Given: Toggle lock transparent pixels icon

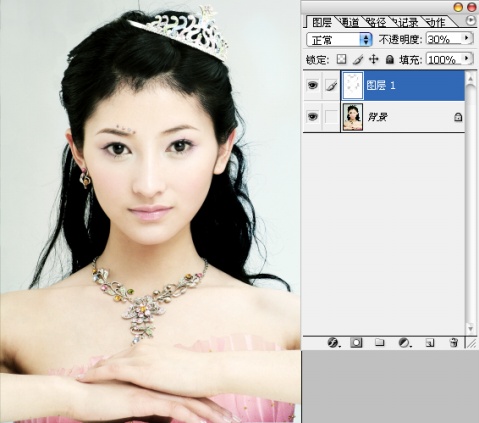Looking at the screenshot, I should tap(341, 59).
